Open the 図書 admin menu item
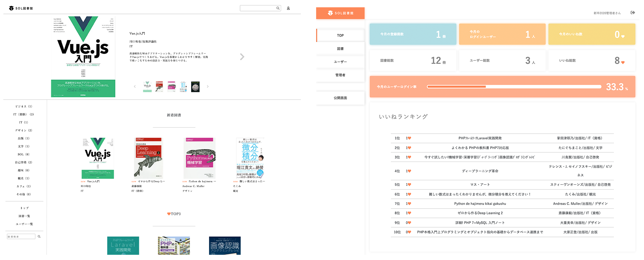The width and height of the screenshot is (644, 260). click(x=340, y=49)
